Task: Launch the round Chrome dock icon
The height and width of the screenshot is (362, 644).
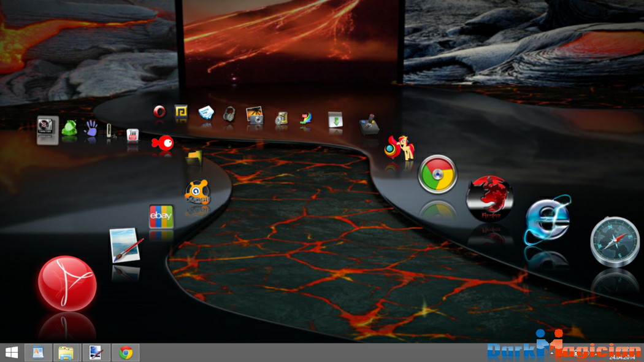Action: coord(437,174)
